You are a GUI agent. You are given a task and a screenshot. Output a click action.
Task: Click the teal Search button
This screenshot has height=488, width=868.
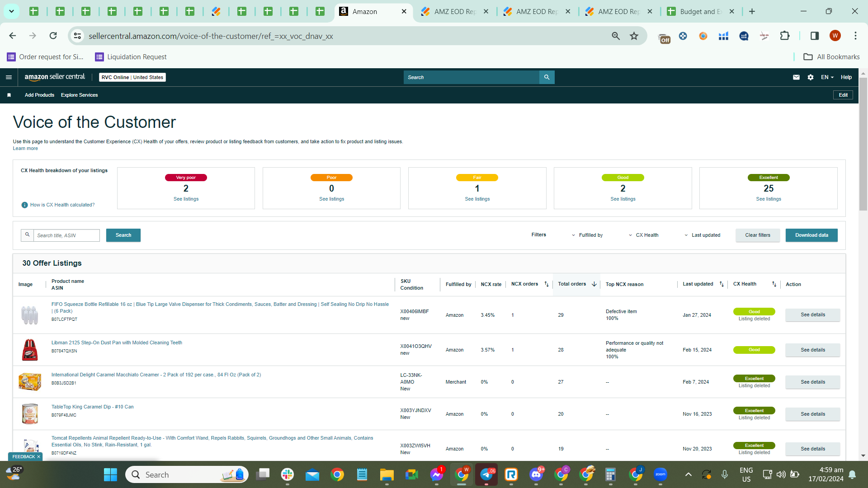coord(123,235)
